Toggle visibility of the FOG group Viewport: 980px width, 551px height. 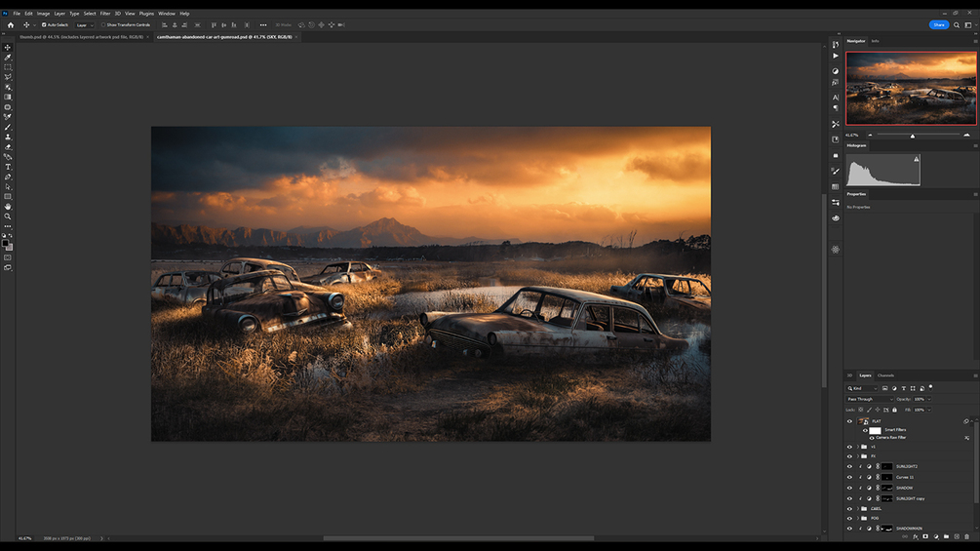tap(849, 518)
